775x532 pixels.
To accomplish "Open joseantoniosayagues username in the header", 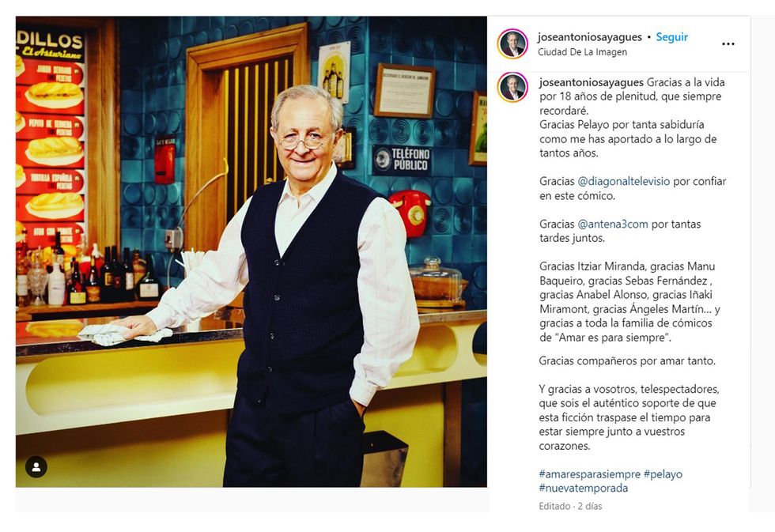I will pos(590,37).
